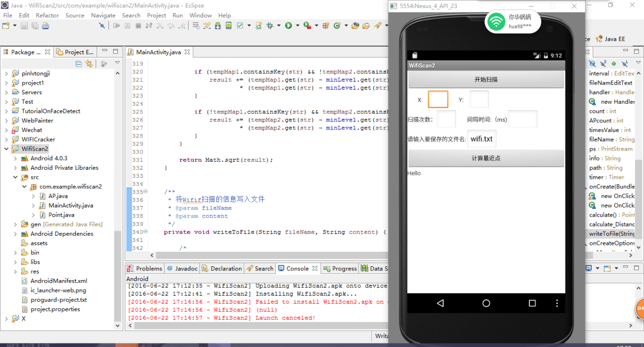Click the emulator Back navigation button

440,303
